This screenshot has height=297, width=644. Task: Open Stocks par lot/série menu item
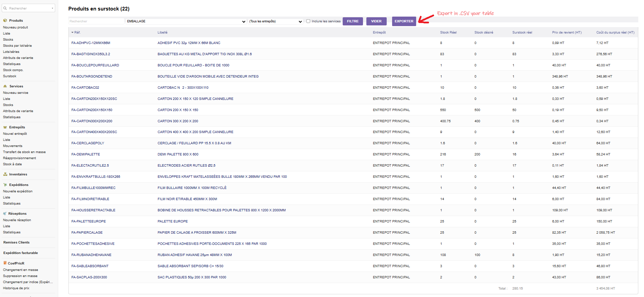click(17, 46)
